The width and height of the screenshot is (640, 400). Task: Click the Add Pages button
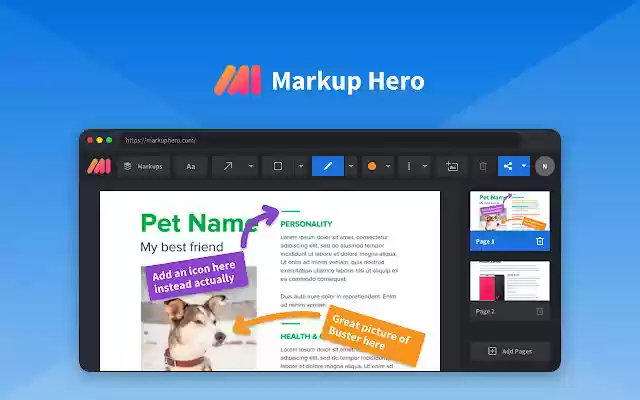510,351
